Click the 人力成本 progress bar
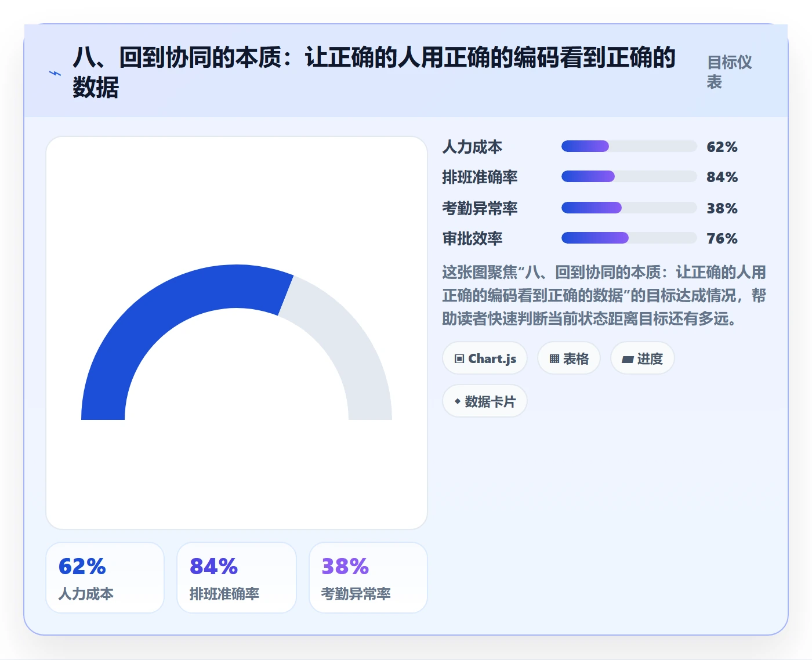 tap(629, 146)
